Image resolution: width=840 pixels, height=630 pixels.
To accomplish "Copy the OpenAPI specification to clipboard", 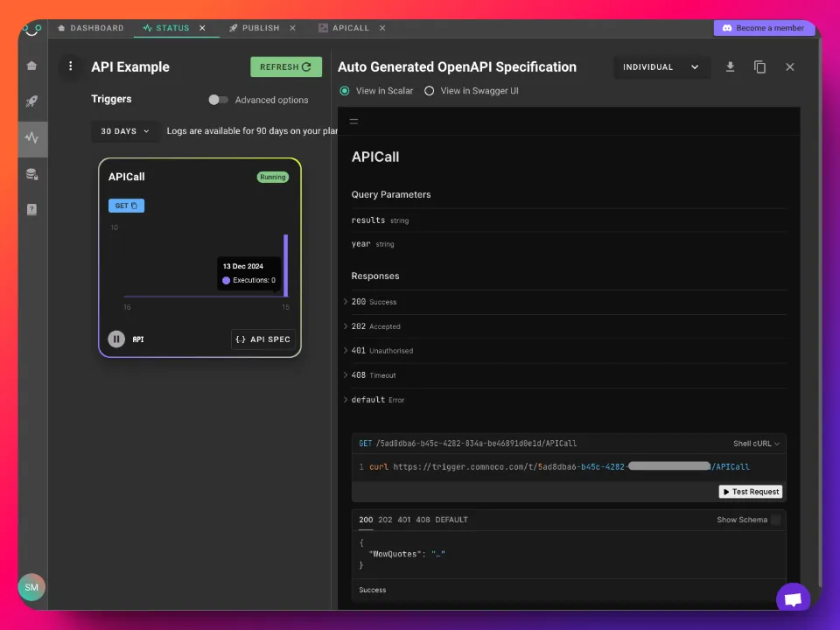I will 759,67.
